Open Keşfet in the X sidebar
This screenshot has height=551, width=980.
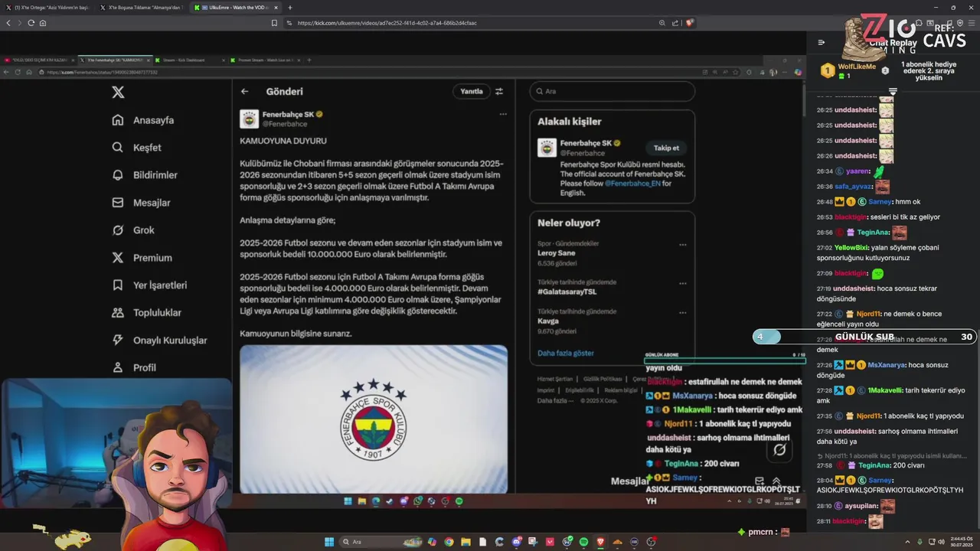pyautogui.click(x=137, y=148)
